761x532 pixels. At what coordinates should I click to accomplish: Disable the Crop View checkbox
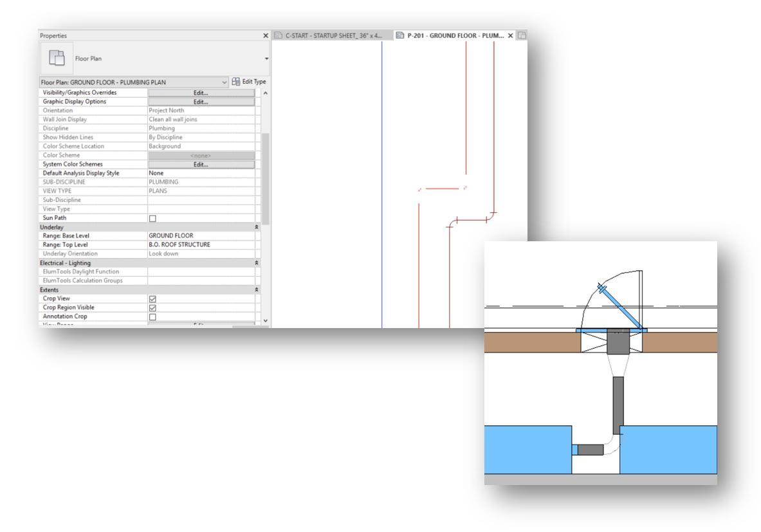tap(152, 298)
